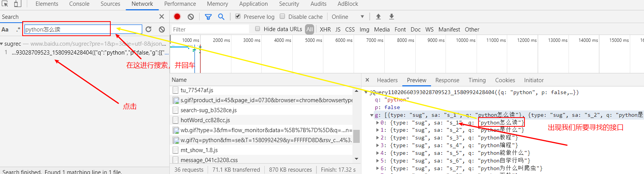Toggle the regular expression search option
The height and width of the screenshot is (174, 644).
point(18,30)
